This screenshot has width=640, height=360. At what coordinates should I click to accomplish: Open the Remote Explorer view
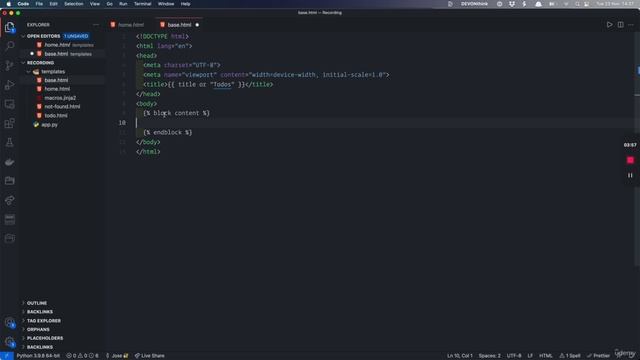pos(9,104)
